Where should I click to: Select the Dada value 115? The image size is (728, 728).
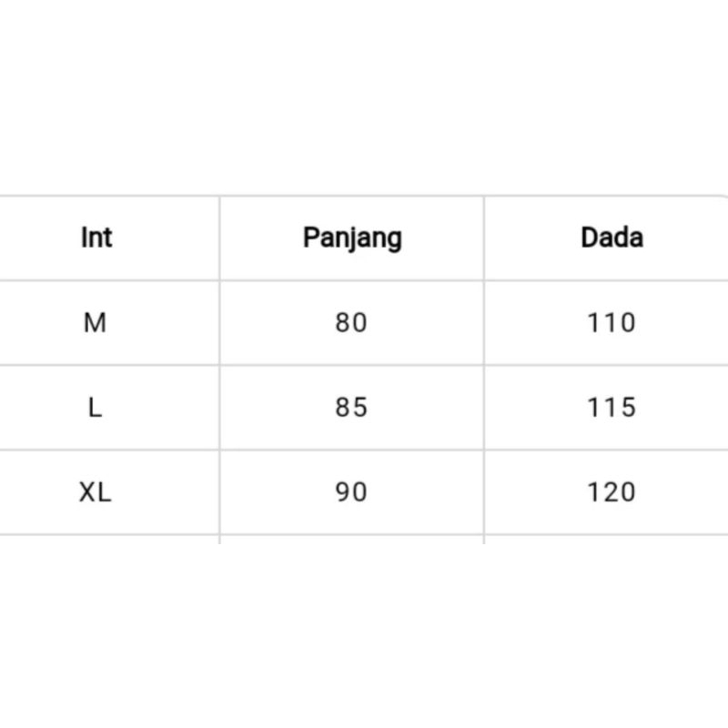(611, 407)
